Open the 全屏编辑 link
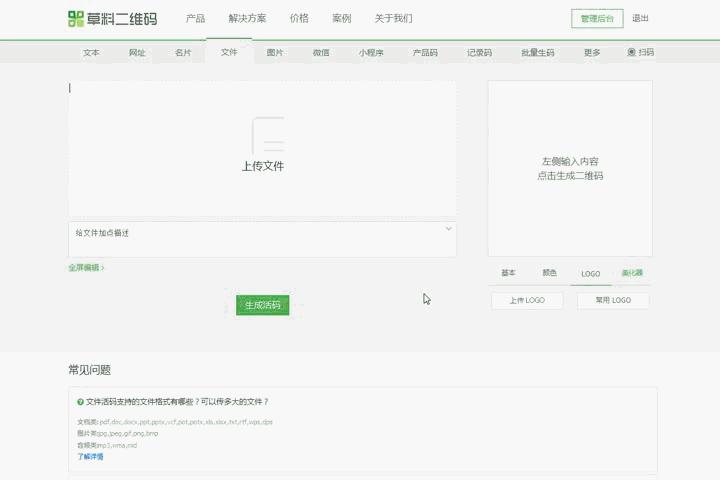This screenshot has height=480, width=720. pyautogui.click(x=86, y=267)
